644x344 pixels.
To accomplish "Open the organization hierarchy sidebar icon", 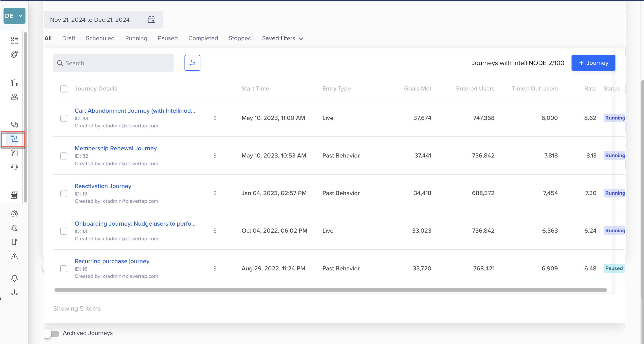I will [14, 292].
